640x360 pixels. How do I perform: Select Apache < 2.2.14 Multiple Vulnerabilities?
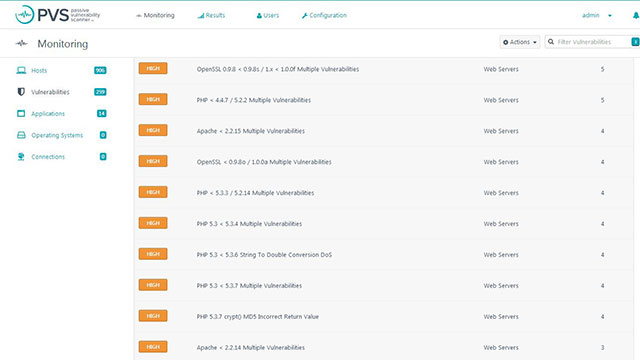tap(251, 348)
